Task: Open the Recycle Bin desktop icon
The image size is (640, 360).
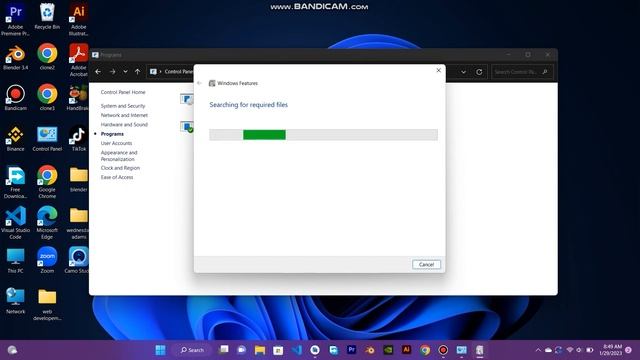Action: [x=47, y=16]
